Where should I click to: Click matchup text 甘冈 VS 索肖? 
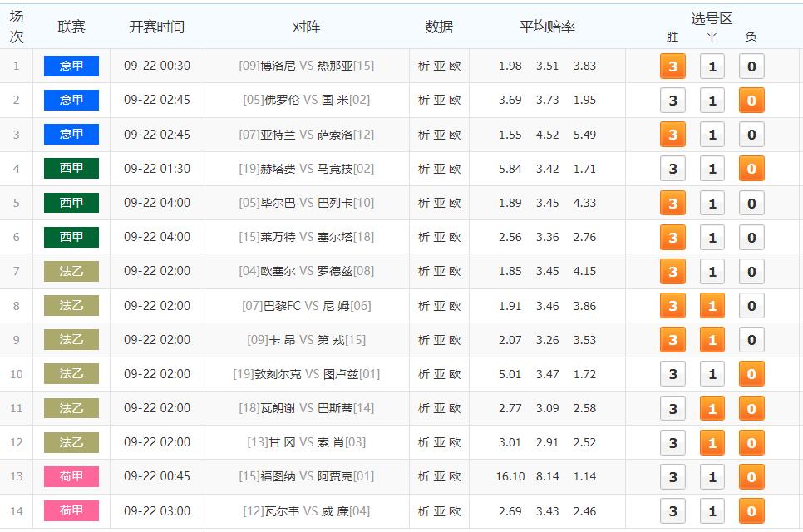pyautogui.click(x=306, y=442)
